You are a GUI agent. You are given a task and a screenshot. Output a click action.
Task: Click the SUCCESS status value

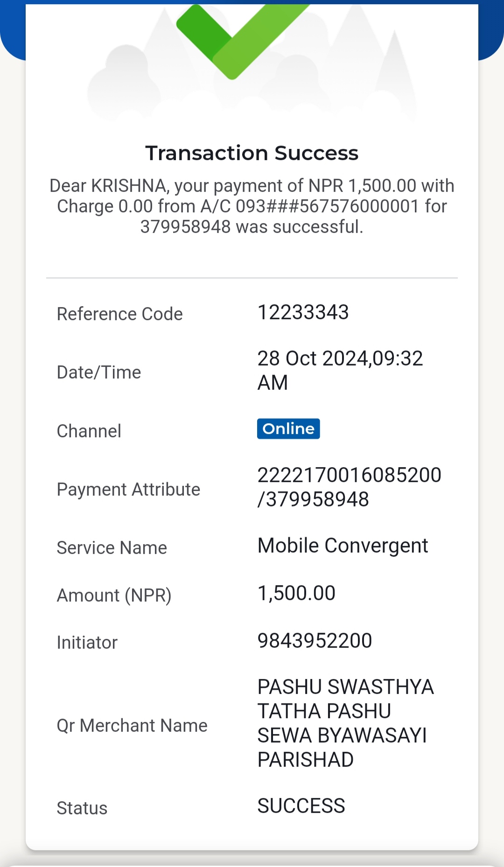point(301,806)
